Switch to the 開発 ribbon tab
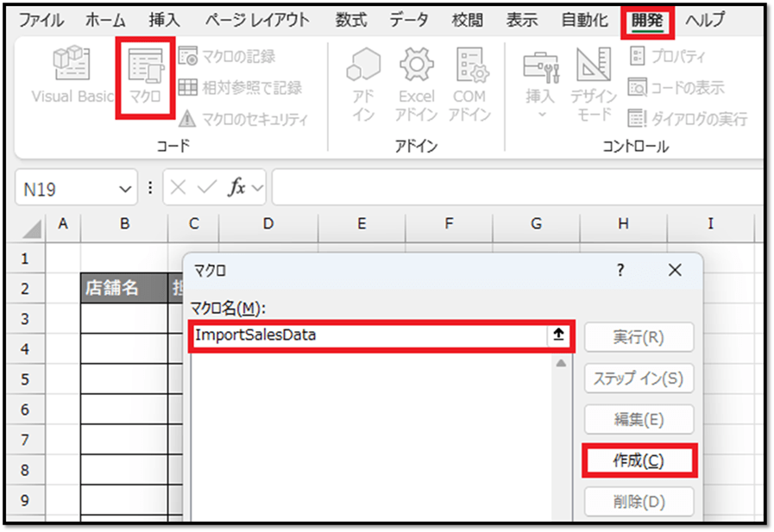Viewport: 774px width, 532px height. pyautogui.click(x=646, y=21)
